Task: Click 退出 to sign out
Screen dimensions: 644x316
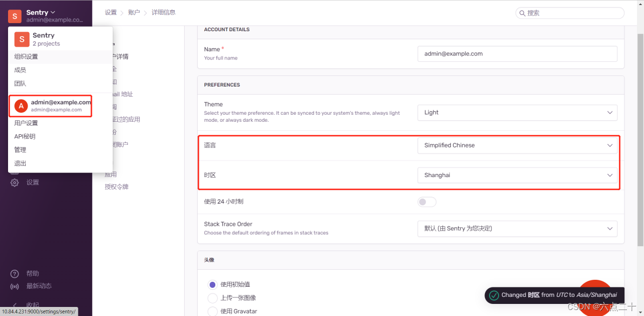Action: (x=20, y=164)
